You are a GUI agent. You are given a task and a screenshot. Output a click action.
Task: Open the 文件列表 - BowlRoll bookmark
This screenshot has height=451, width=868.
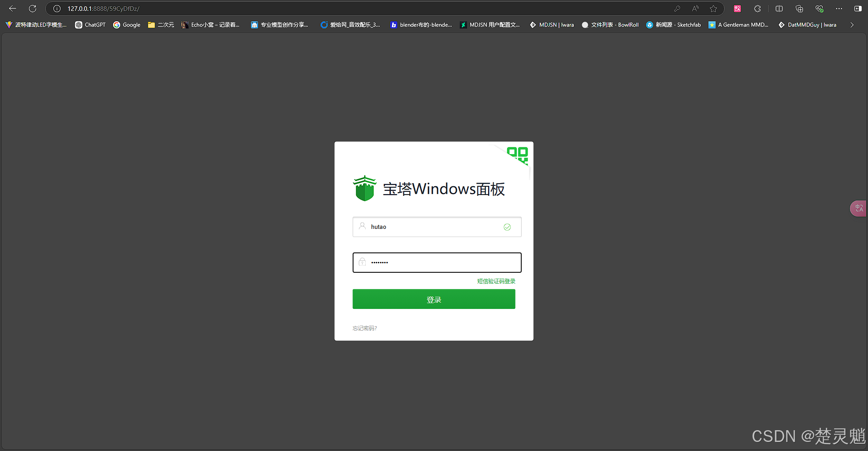[610, 25]
